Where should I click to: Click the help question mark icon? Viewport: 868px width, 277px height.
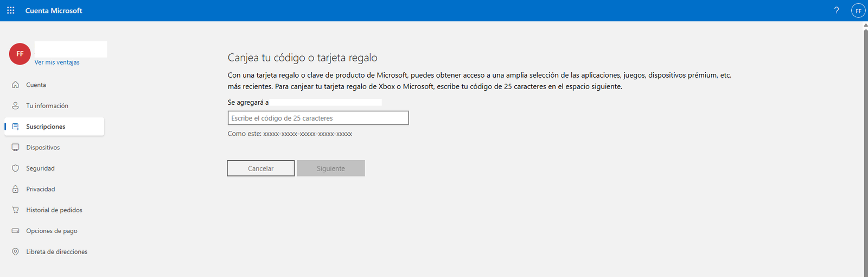coord(837,10)
